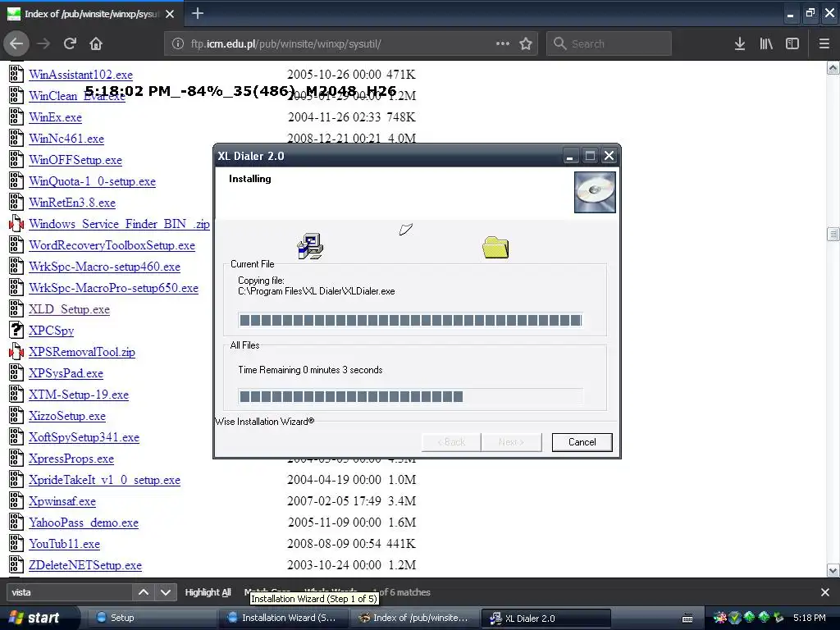
Task: Click zip icon beside Windows_Service_Finder_BIN
Action: click(x=16, y=223)
